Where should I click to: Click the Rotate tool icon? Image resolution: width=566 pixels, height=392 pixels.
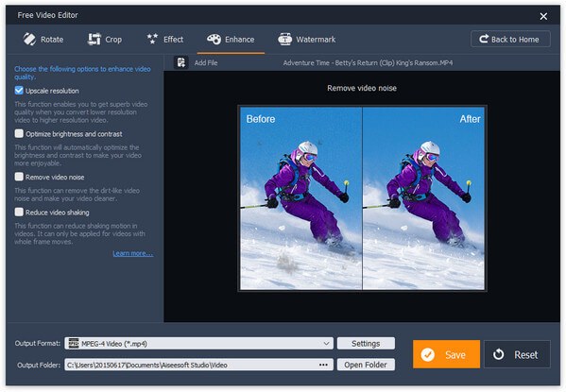tap(29, 39)
